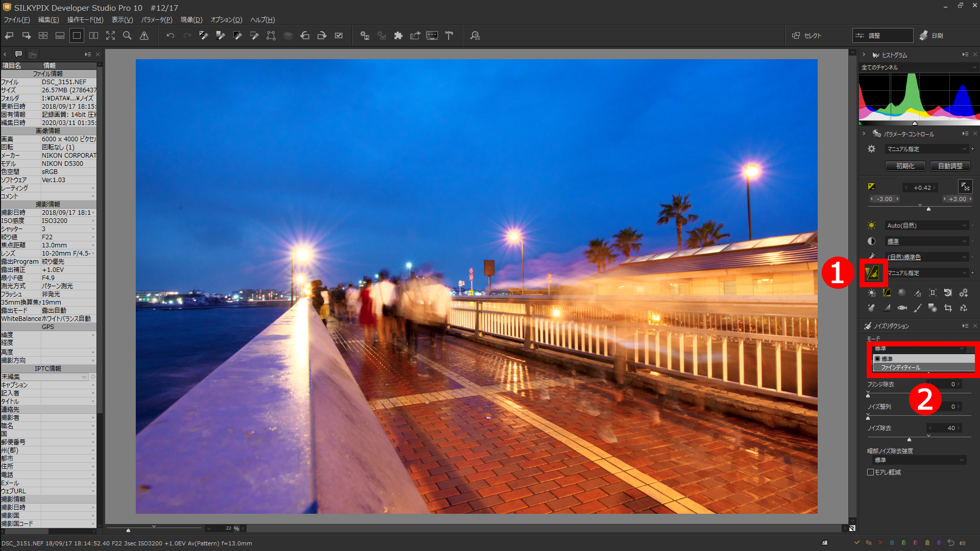Screen dimensions: 980x551
Task: Open the 現像(D) menu
Action: [x=191, y=20]
